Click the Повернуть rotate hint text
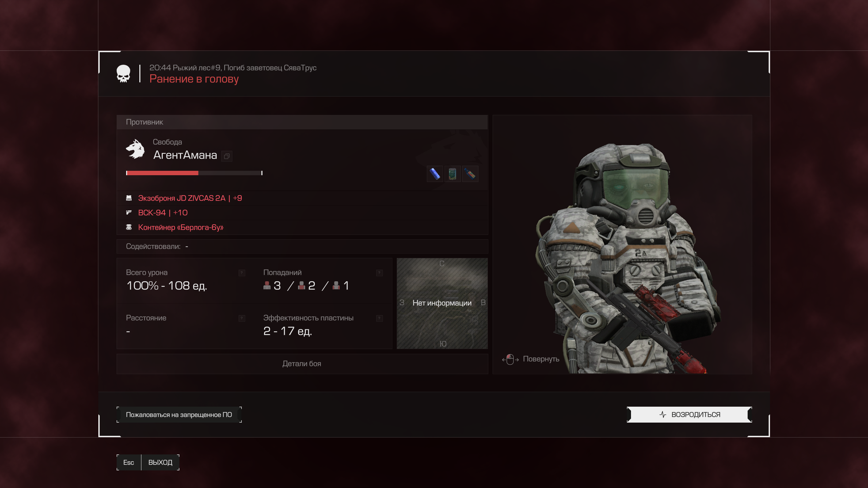The height and width of the screenshot is (488, 868). point(541,359)
